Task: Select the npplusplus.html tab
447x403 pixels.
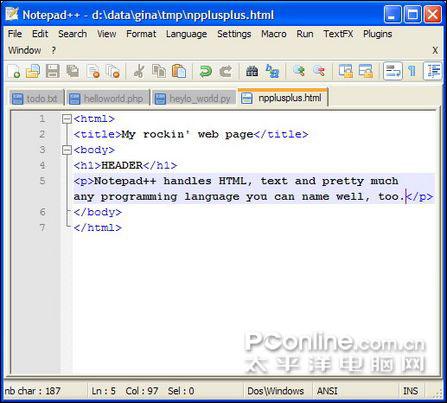Action: tap(283, 97)
